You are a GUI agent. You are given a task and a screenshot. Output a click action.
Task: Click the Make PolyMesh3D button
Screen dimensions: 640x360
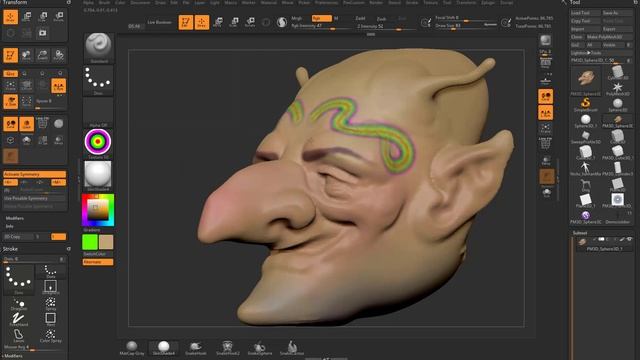609,37
